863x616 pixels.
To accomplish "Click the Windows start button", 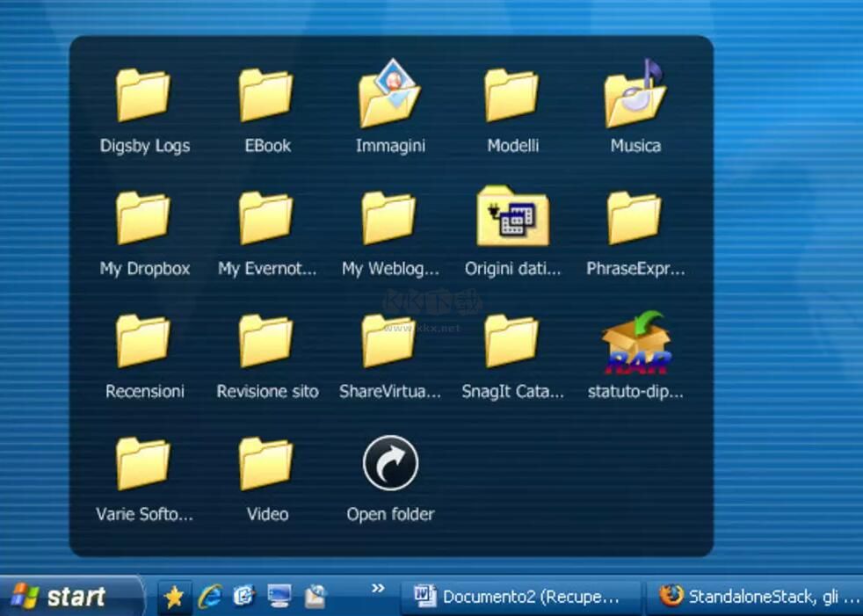I will click(x=70, y=597).
